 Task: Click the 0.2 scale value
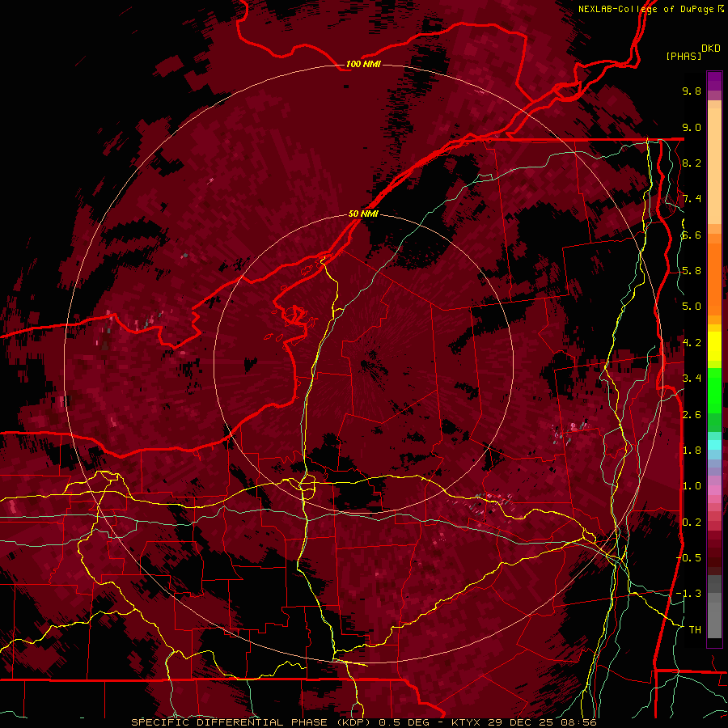692,523
